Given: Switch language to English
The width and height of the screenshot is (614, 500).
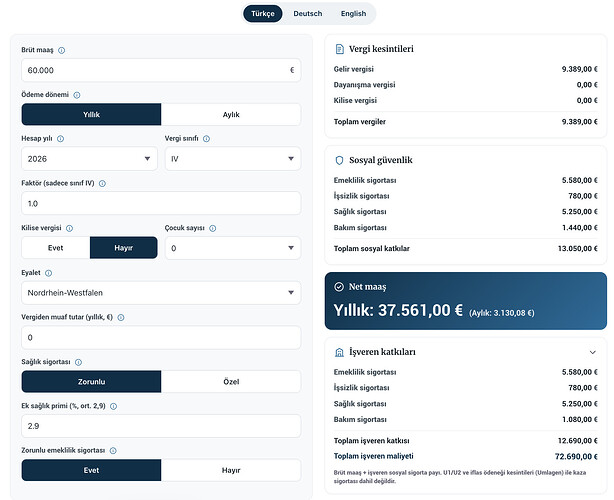Looking at the screenshot, I should tap(353, 14).
